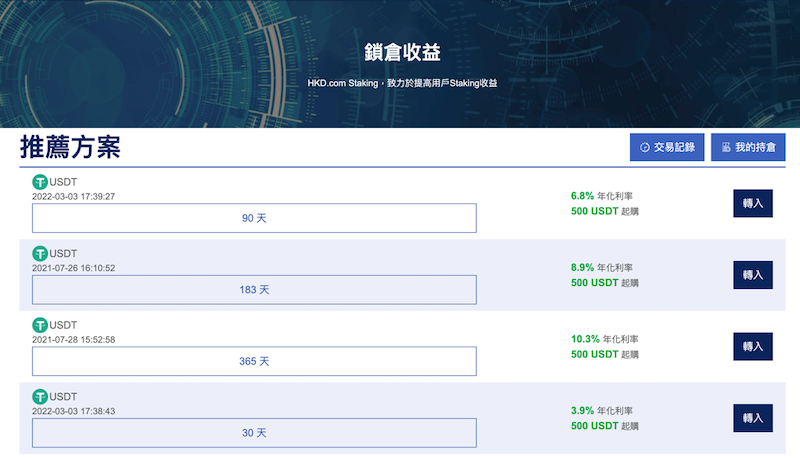Click the 500 USDT 起購 text in 10.3% row

(x=605, y=354)
